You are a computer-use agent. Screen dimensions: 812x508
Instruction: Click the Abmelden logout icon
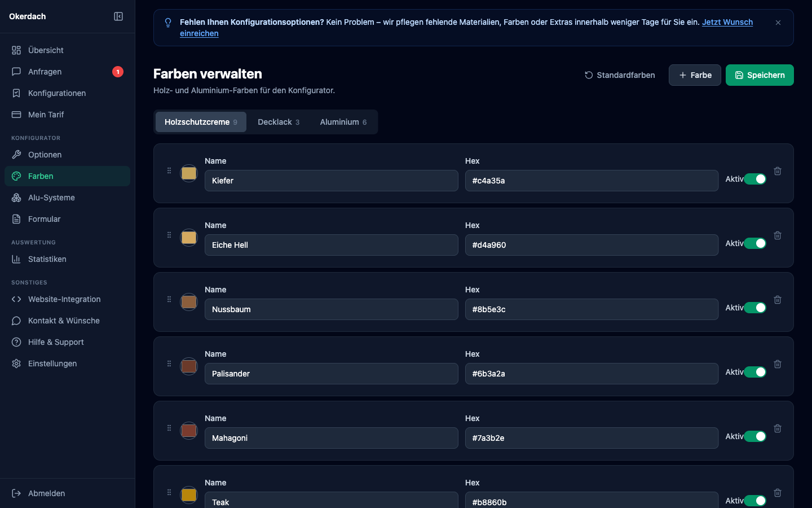click(x=16, y=493)
